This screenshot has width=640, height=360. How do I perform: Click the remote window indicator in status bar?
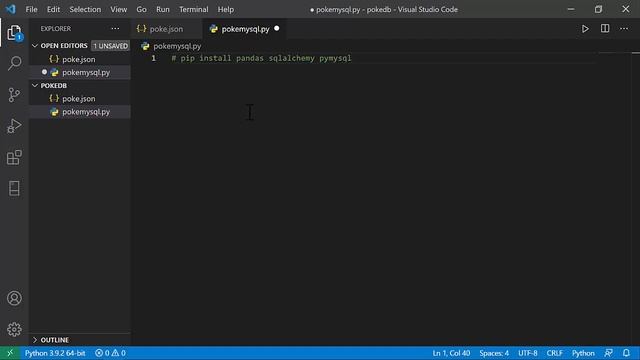tap(10, 353)
